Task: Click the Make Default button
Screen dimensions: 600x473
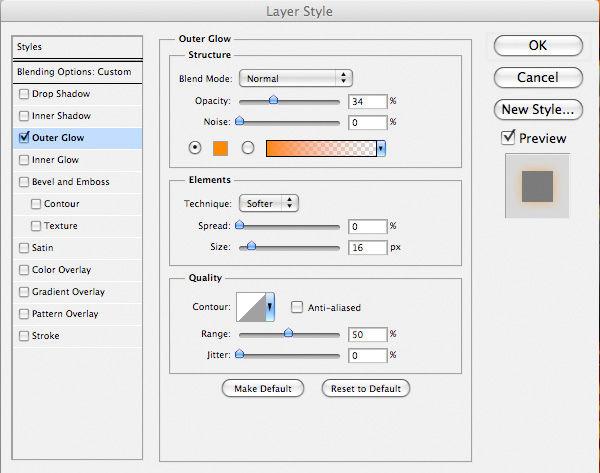Action: pyautogui.click(x=263, y=389)
